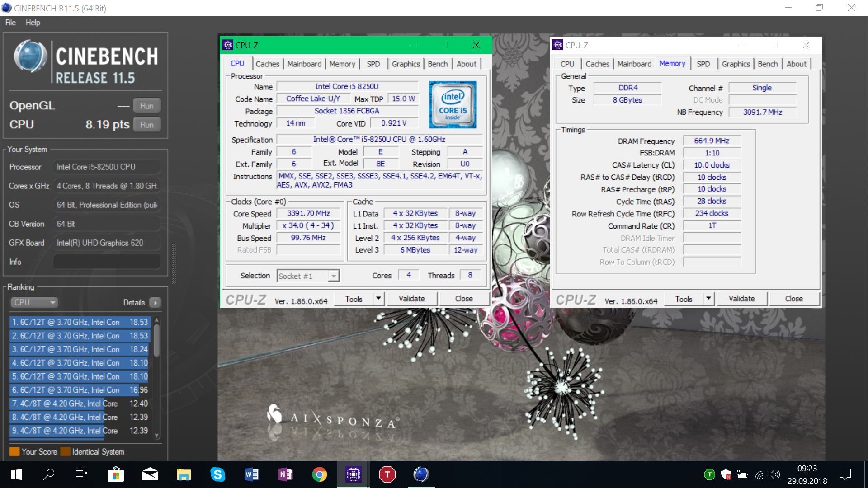
Task: Click Close button in right CPU-Z
Action: click(794, 299)
